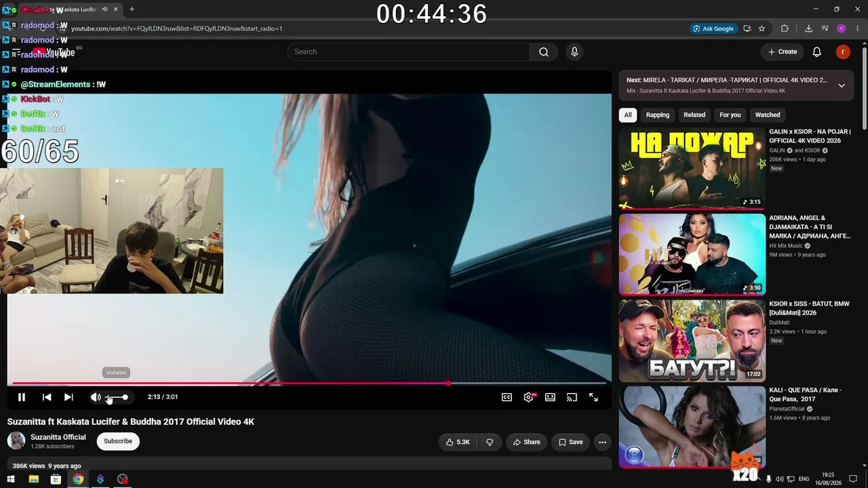Viewport: 868px width, 488px height.
Task: Enter full screen mode
Action: (x=593, y=397)
